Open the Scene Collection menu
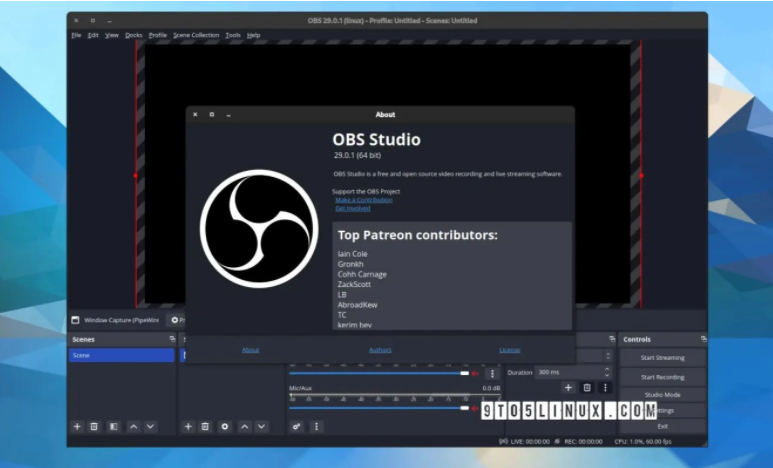Screen dimensions: 773x468 196,35
